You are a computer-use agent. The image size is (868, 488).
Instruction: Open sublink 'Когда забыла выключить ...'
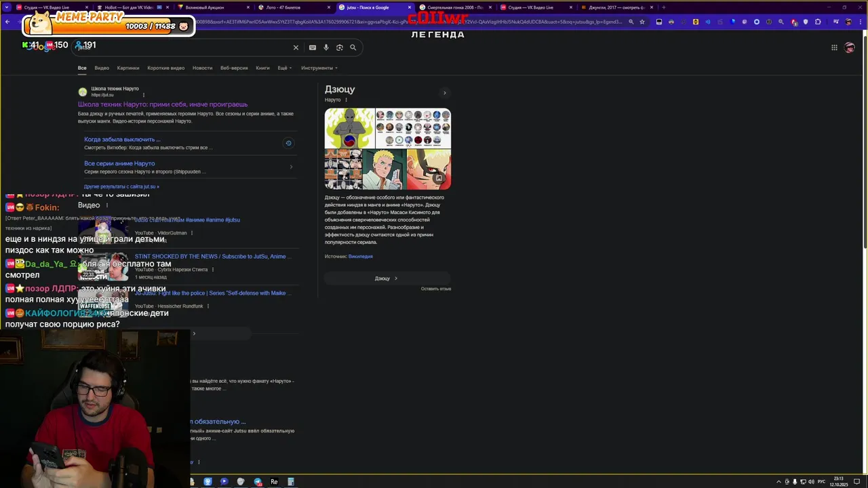[x=122, y=140]
